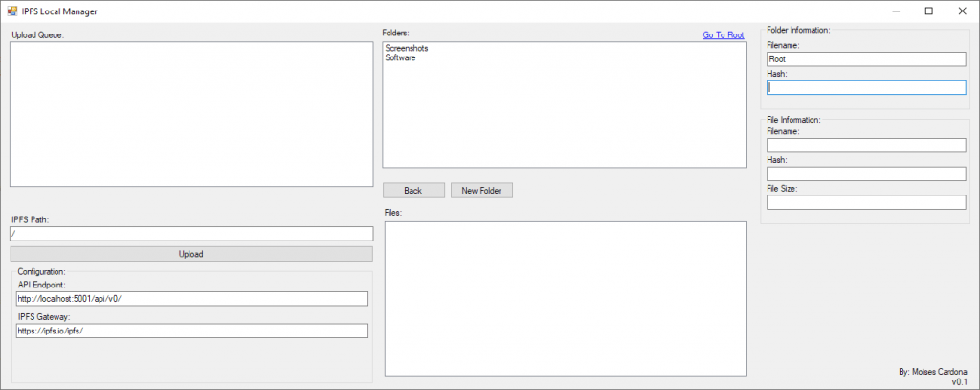Click the IPFS Local Manager app icon
This screenshot has width=980, height=390.
click(x=11, y=11)
